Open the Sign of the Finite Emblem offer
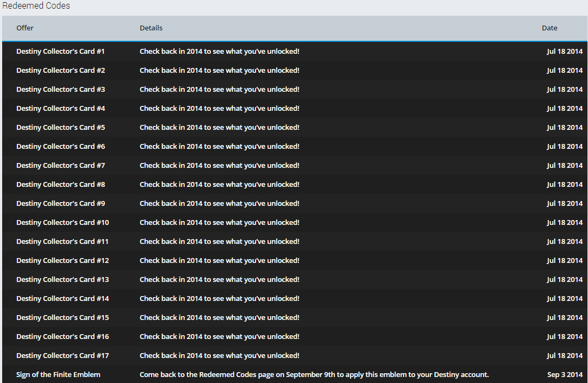Image resolution: width=588 pixels, height=383 pixels. (x=58, y=375)
